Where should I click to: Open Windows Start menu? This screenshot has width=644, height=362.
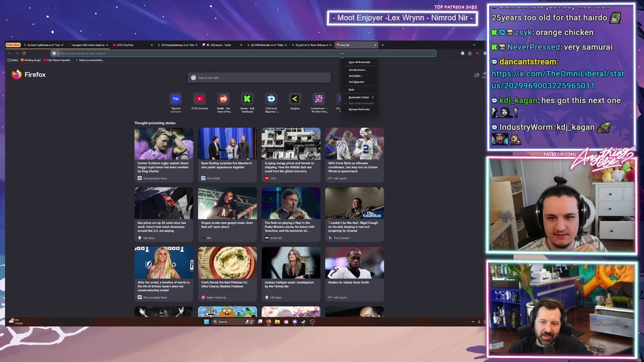pyautogui.click(x=206, y=322)
